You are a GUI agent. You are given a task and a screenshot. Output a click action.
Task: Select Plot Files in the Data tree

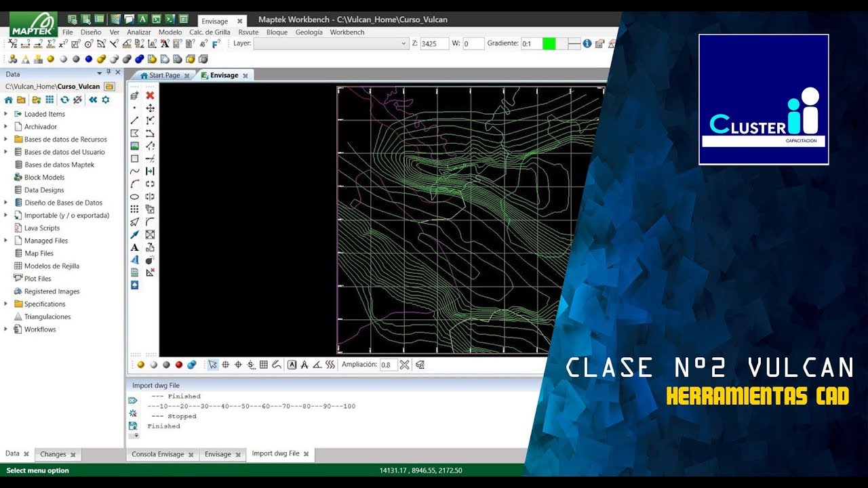pos(38,279)
